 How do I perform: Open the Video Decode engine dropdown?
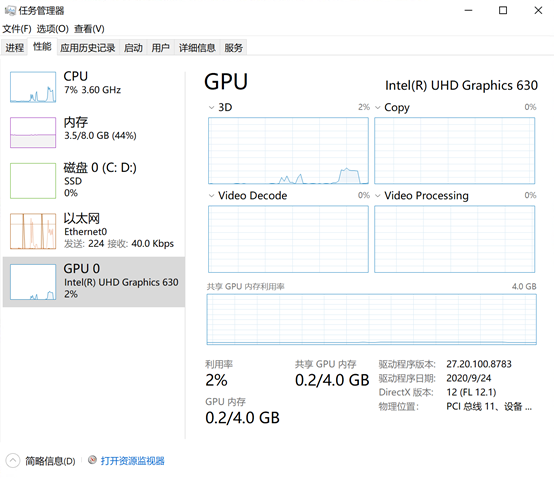211,196
